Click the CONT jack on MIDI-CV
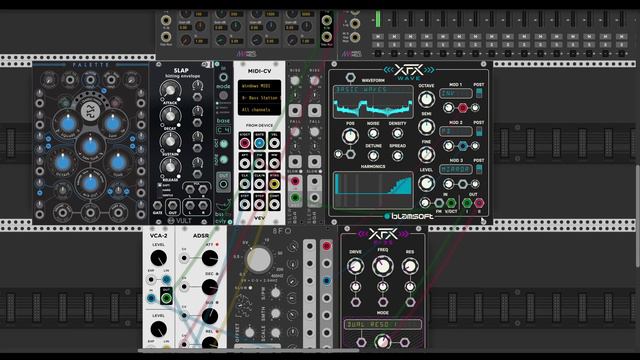 pos(274,204)
